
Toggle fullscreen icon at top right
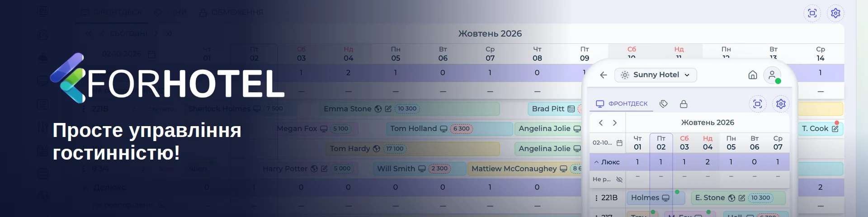pos(812,13)
